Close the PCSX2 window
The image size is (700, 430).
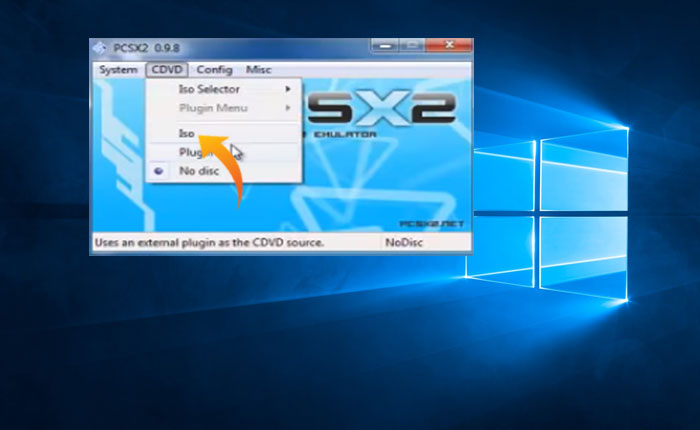(x=449, y=46)
